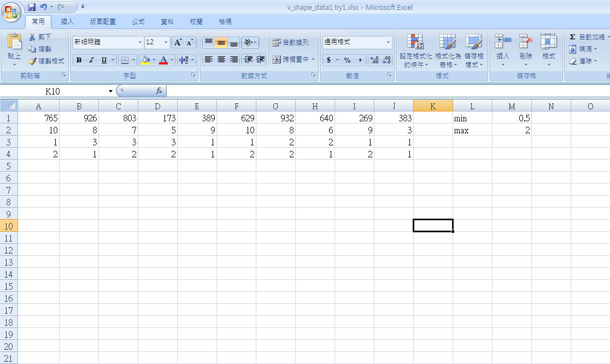
Task: Switch to the Formulas tab
Action: (138, 22)
